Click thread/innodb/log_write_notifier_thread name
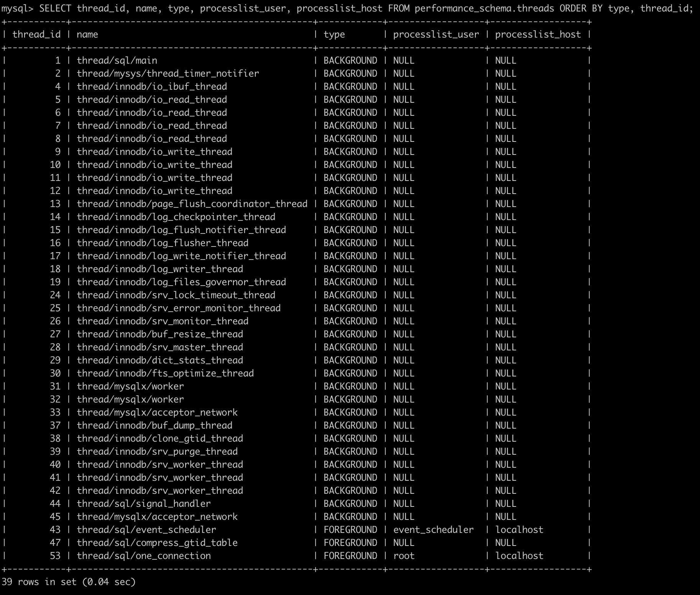Viewport: 700px width, 595px height. (181, 256)
